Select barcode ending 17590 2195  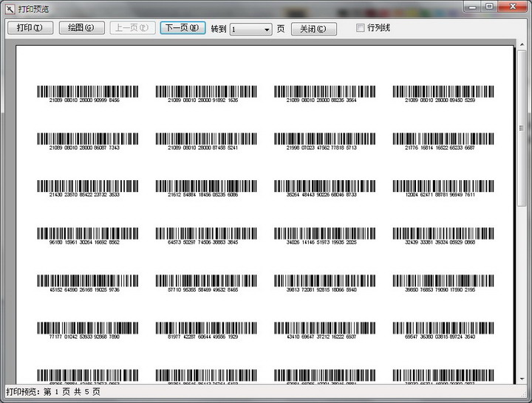click(443, 283)
